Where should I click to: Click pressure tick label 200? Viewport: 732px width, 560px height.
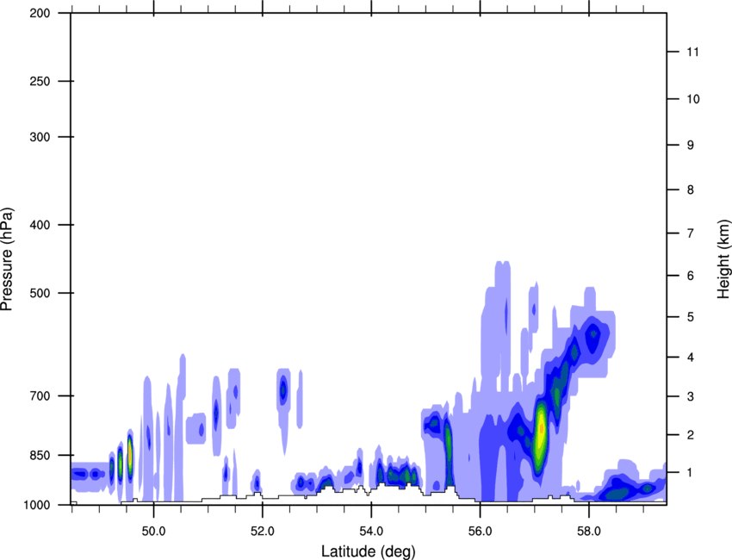click(40, 13)
